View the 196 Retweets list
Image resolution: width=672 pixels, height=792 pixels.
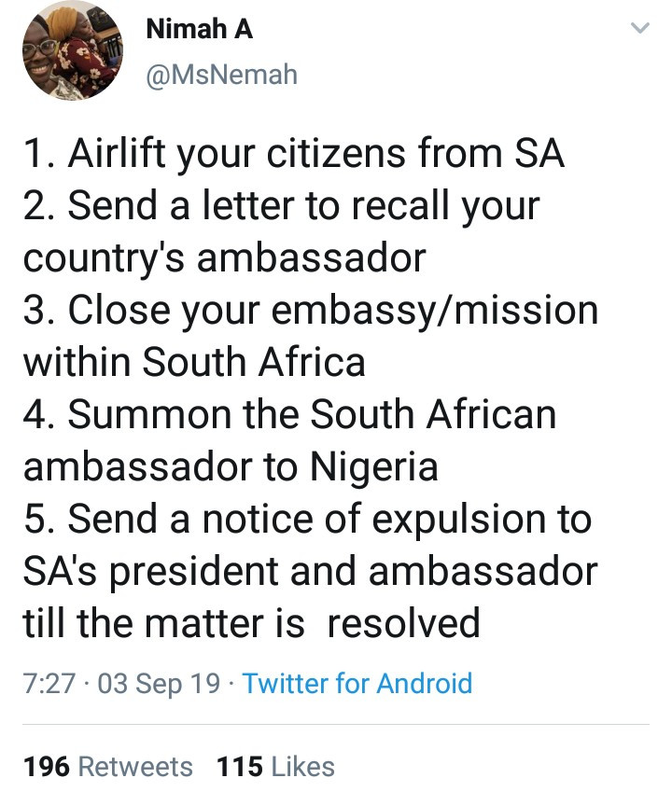[x=107, y=767]
